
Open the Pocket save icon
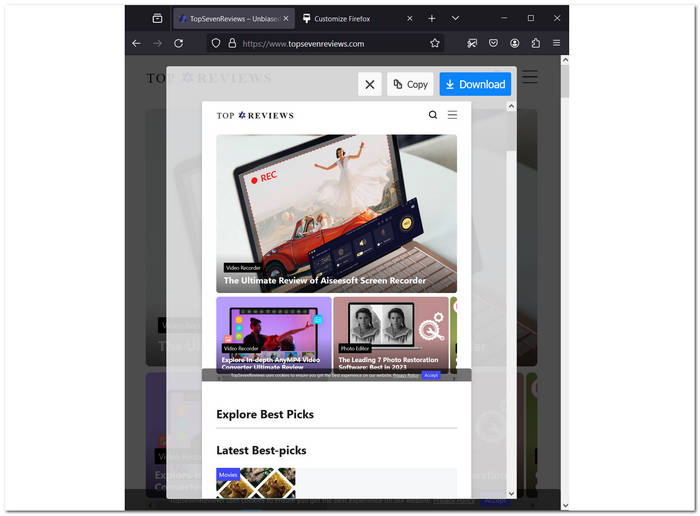coord(493,43)
